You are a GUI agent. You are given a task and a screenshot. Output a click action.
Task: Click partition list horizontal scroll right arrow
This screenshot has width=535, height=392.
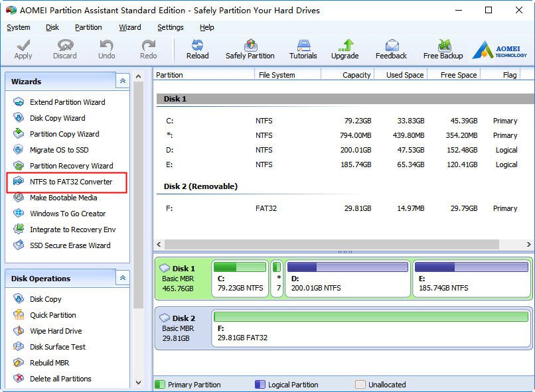pos(528,244)
